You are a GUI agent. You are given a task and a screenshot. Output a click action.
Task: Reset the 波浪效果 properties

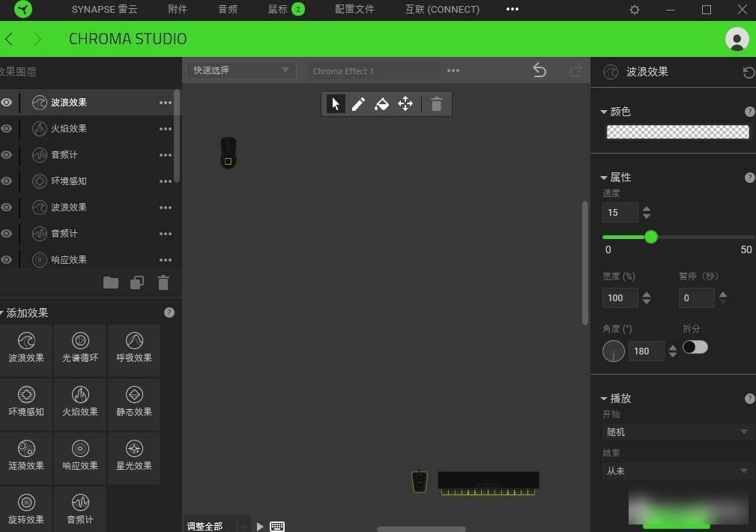click(x=749, y=73)
